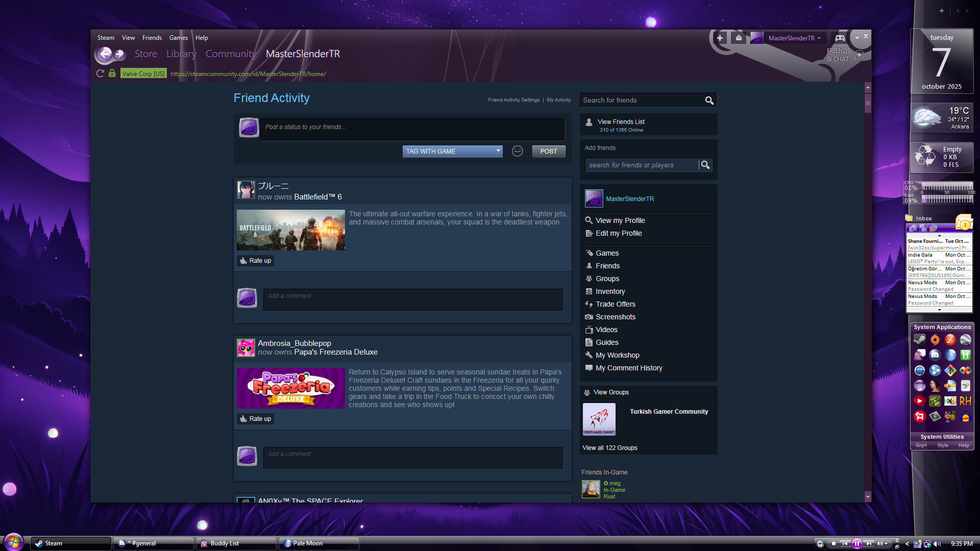
Task: Open the Steam menu
Action: tap(106, 38)
